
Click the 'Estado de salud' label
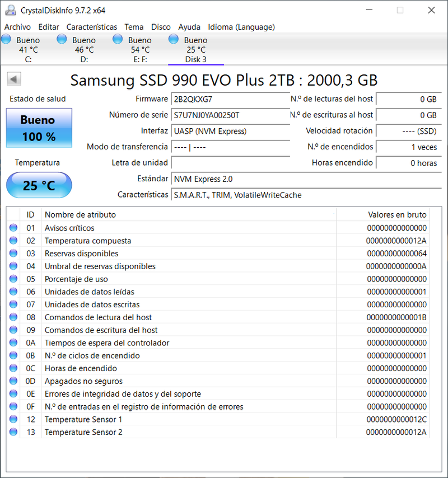tap(38, 99)
